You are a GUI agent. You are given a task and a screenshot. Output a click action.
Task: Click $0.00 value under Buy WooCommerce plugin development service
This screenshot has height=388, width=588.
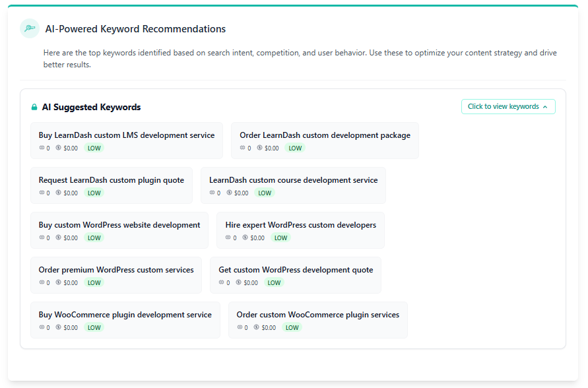(71, 328)
